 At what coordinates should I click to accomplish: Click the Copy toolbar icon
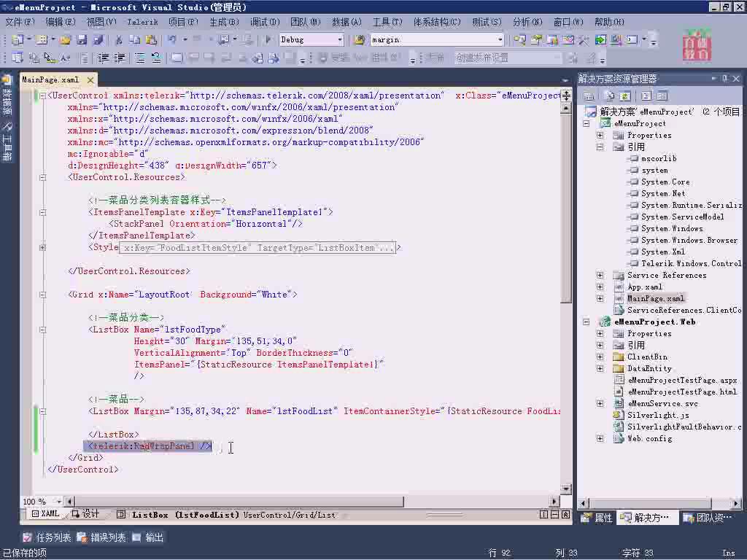tap(135, 40)
